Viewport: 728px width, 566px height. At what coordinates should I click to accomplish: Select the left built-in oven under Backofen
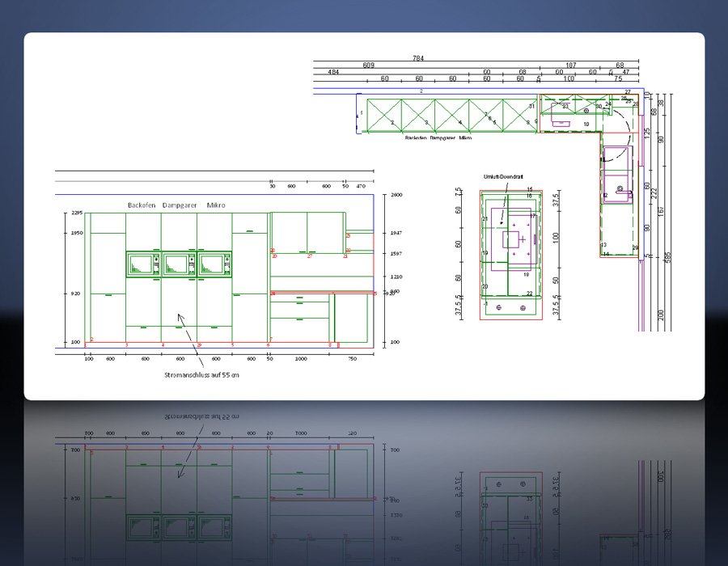[143, 264]
